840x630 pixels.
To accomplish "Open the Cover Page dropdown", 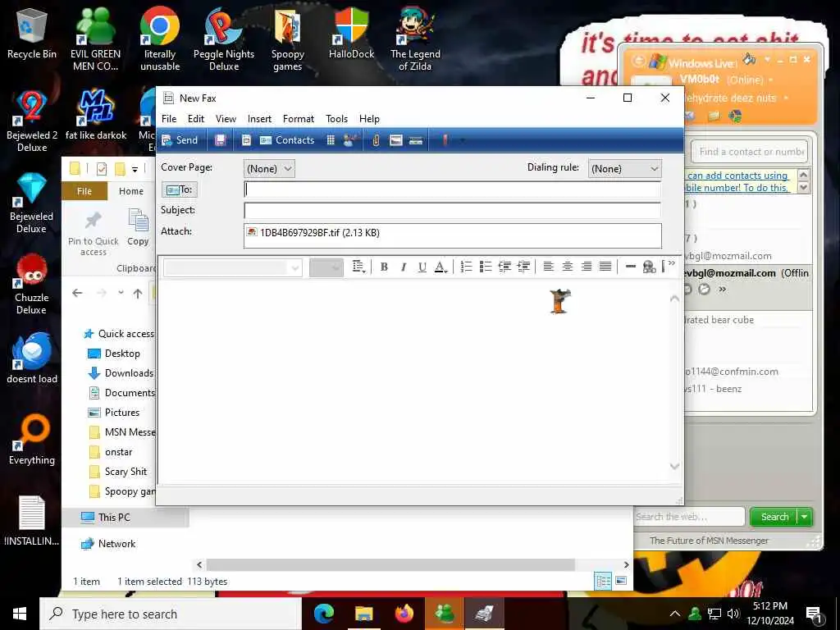I will (x=269, y=169).
